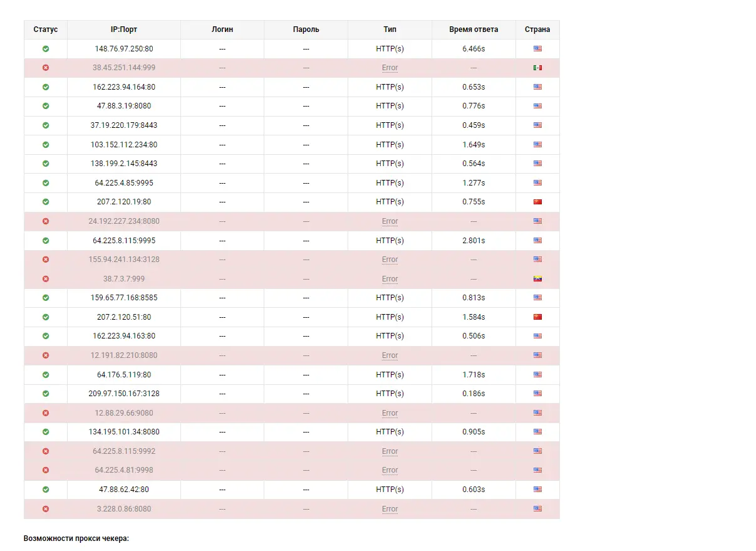756x551 pixels.
Task: Click US flag for 134.195.101.34:8080
Action: 537,432
